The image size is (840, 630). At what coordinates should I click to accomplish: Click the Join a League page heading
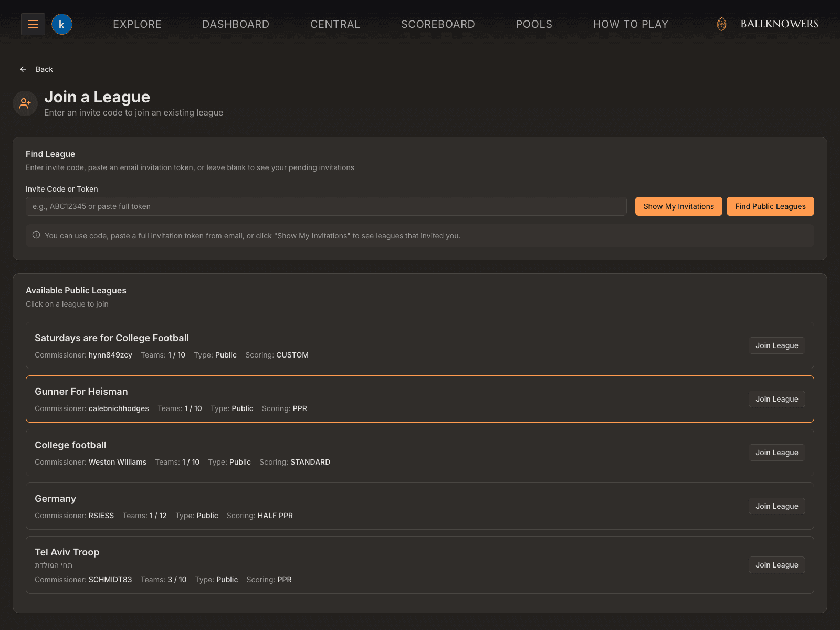[x=97, y=97]
